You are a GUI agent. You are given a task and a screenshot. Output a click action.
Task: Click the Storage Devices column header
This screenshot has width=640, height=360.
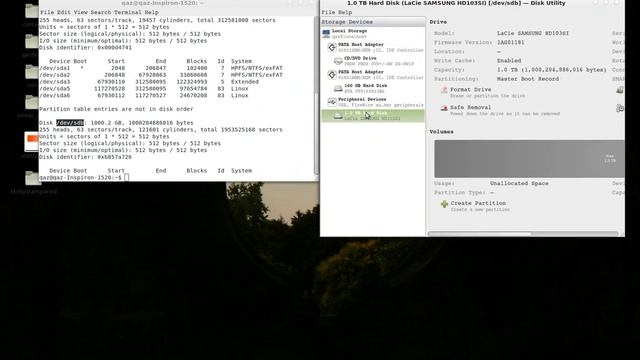tap(372, 22)
